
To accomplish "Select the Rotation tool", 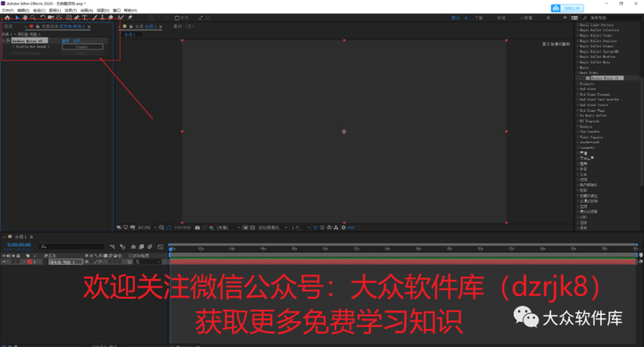I will [x=43, y=18].
